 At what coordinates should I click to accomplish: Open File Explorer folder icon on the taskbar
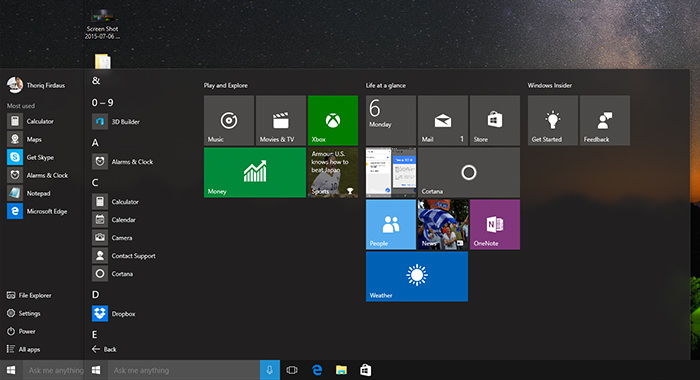[x=342, y=370]
